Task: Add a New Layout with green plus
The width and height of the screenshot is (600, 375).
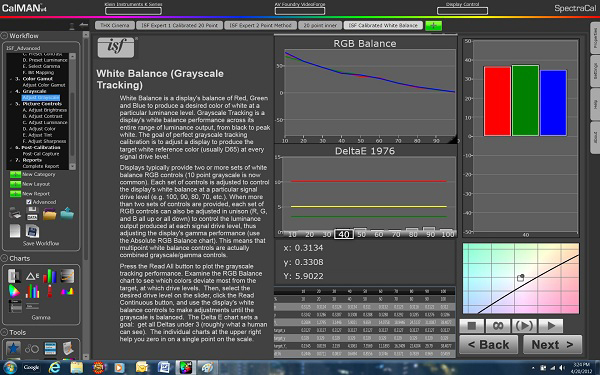Action: click(x=15, y=184)
